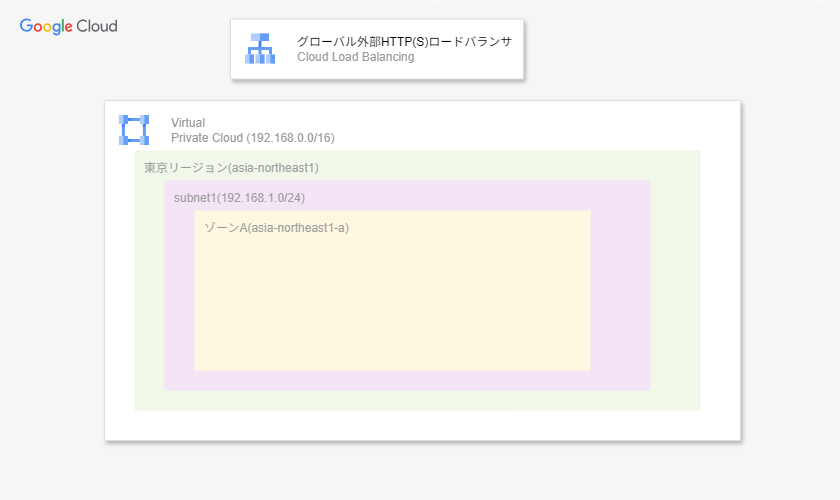Image resolution: width=840 pixels, height=500 pixels.
Task: Click the Cloud Load Balancing subtitle
Action: tap(356, 57)
